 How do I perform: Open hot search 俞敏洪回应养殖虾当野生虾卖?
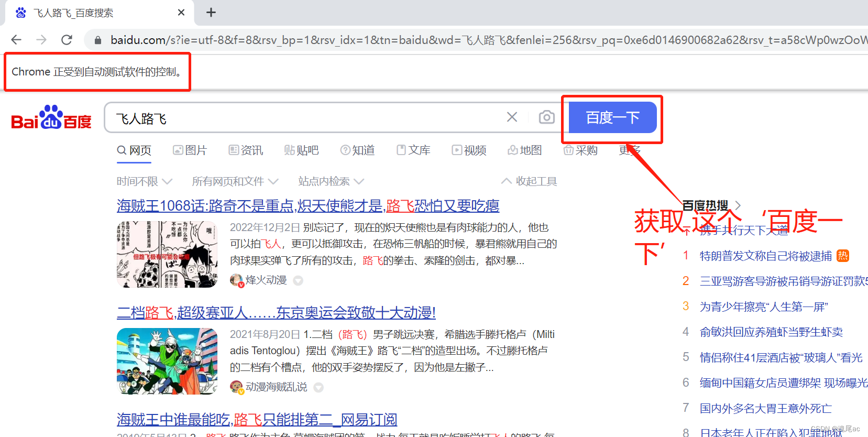tap(772, 332)
